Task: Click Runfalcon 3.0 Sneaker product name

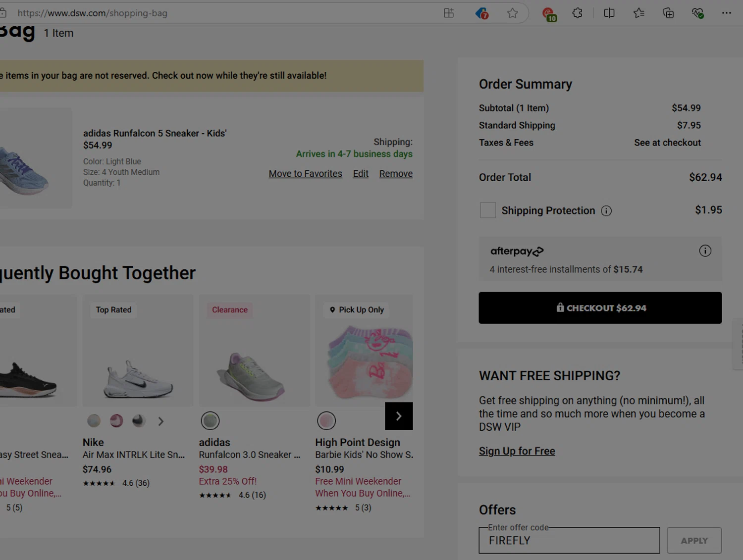Action: (250, 455)
